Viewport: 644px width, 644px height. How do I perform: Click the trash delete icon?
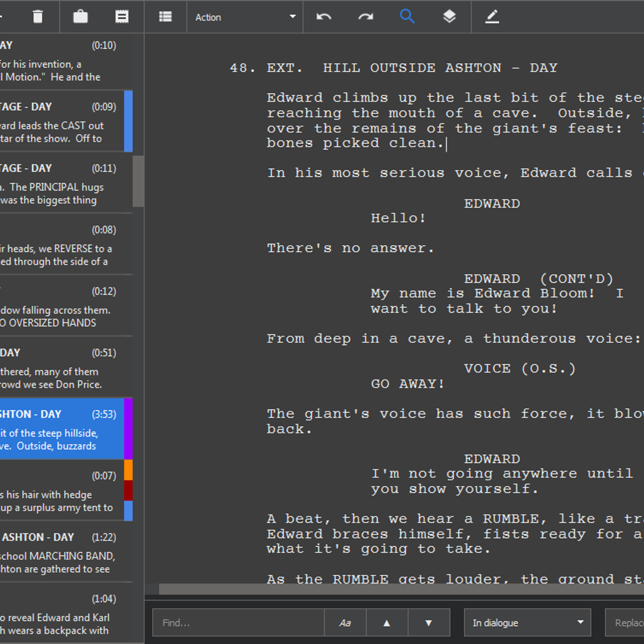(37, 17)
